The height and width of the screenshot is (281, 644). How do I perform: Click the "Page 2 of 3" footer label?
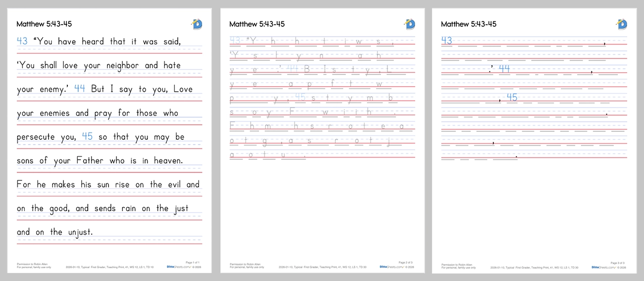point(406,262)
